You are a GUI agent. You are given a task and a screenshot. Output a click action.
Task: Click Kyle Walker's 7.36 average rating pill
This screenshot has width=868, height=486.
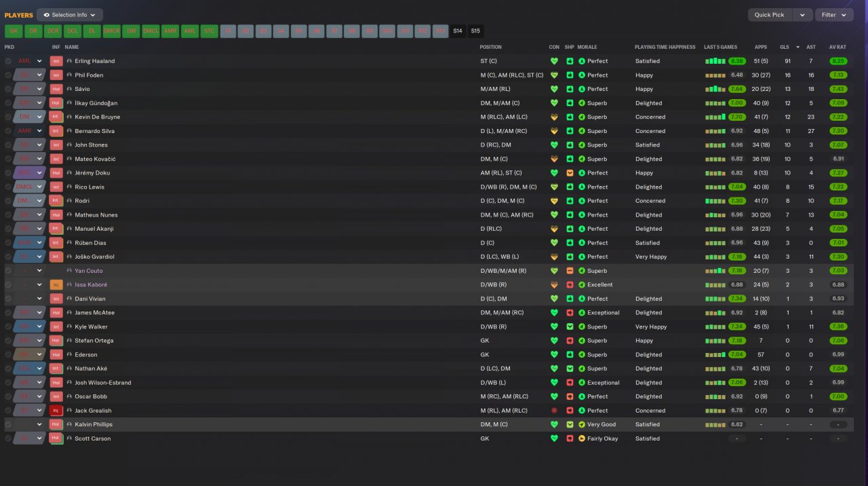838,326
